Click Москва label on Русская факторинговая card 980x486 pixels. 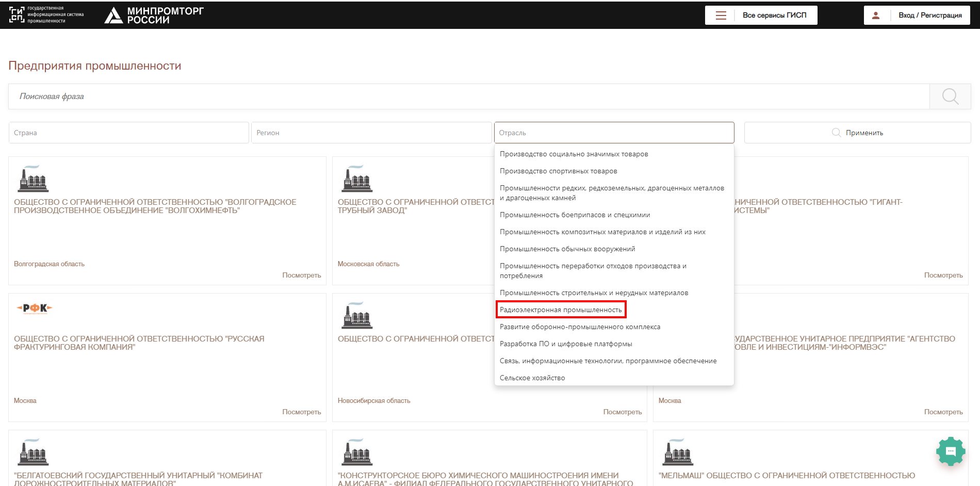25,400
